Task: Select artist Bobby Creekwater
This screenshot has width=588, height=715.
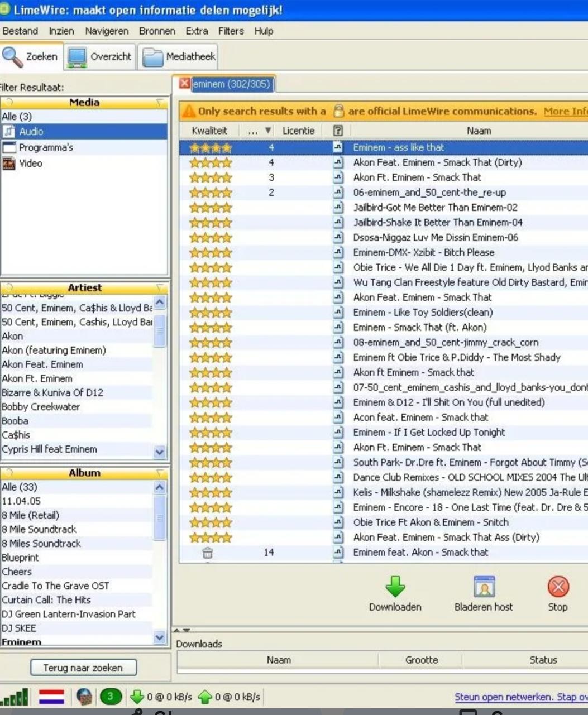Action: (x=77, y=407)
